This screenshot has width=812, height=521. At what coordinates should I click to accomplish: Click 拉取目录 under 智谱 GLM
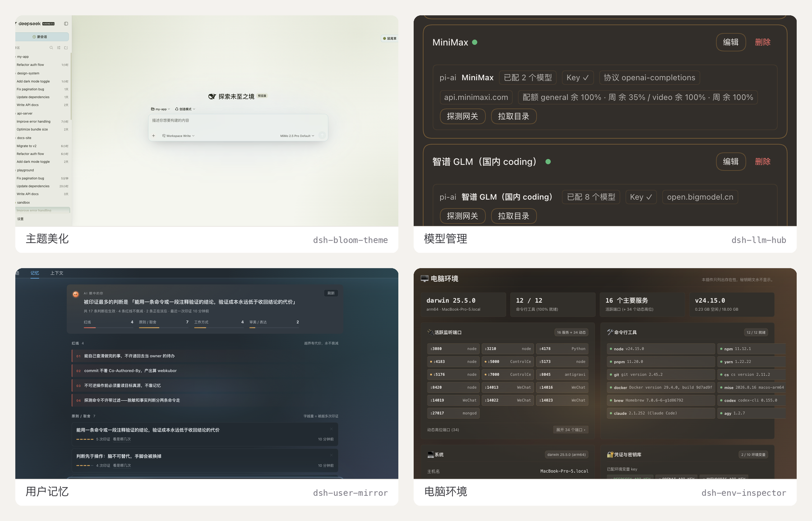[x=513, y=216]
